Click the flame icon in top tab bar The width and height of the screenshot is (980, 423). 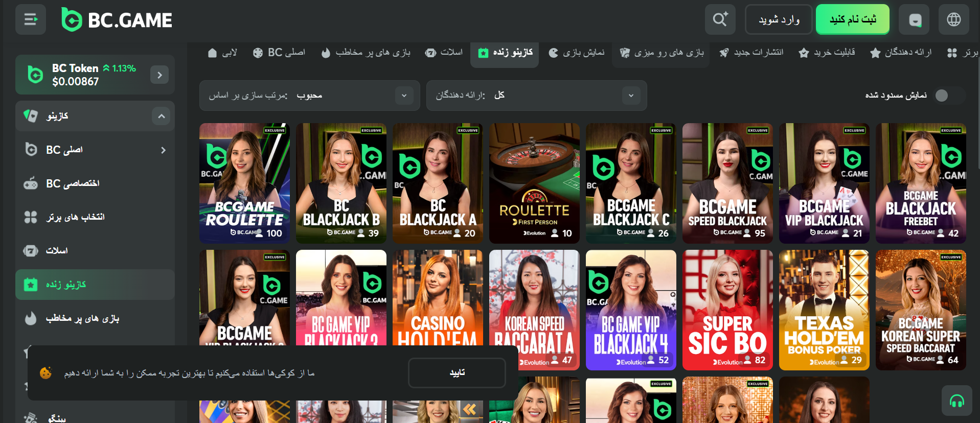(326, 53)
